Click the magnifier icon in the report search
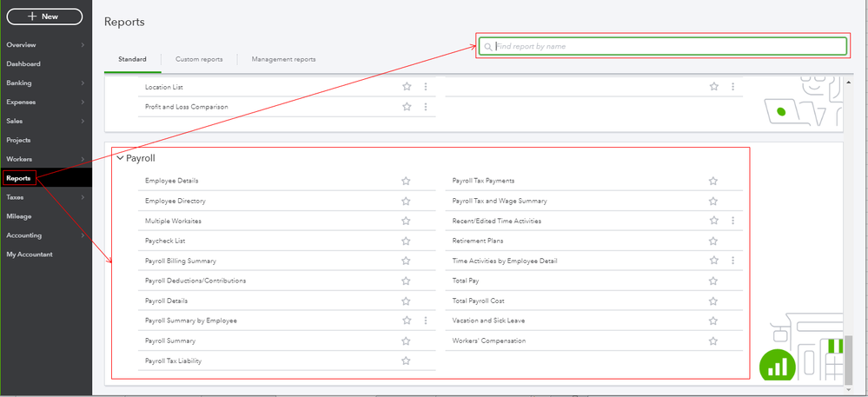 click(488, 46)
